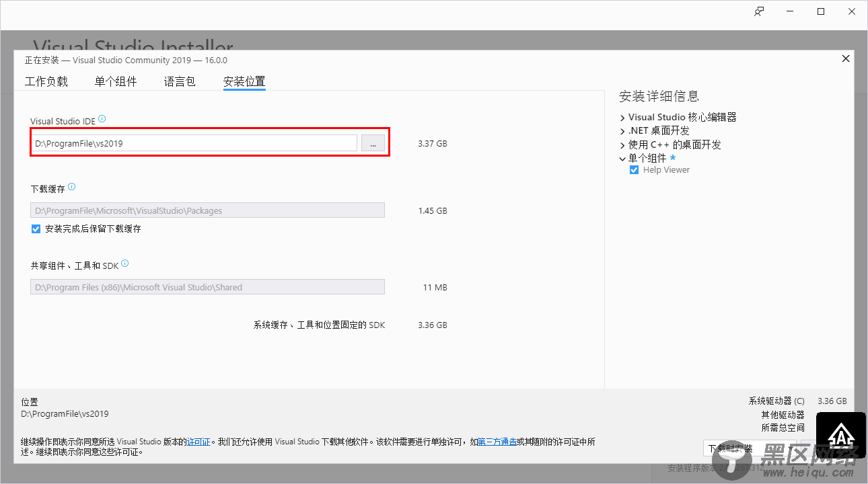The height and width of the screenshot is (484, 868).
Task: Show info tooltip next to Visual Studio IDE
Action: 102,119
